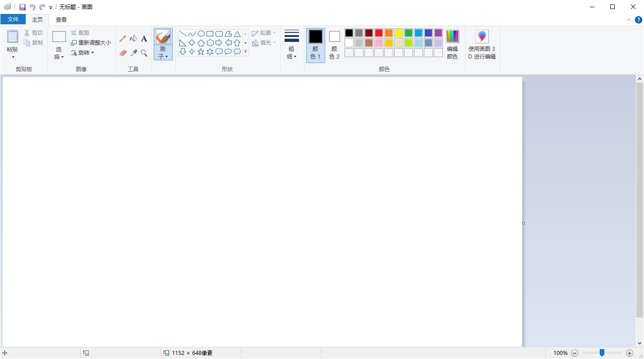
Task: Open 编辑颜色 edit colors dialog
Action: point(452,45)
